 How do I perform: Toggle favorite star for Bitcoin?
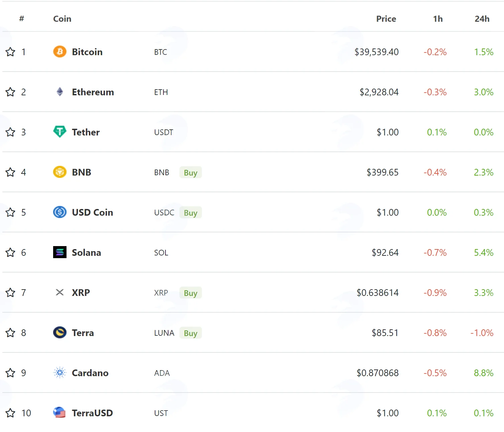click(10, 52)
